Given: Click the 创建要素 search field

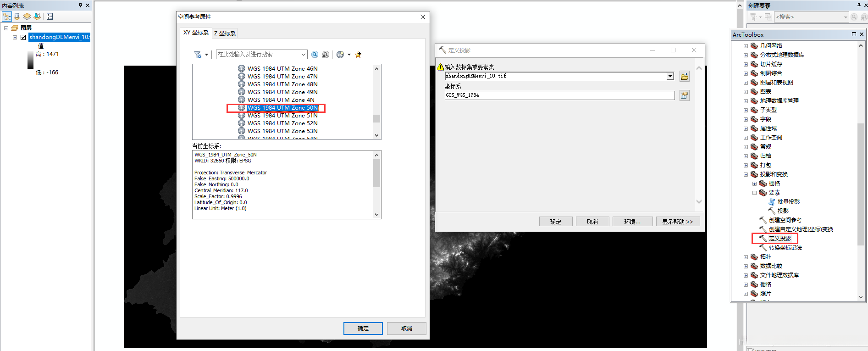Looking at the screenshot, I should 809,17.
